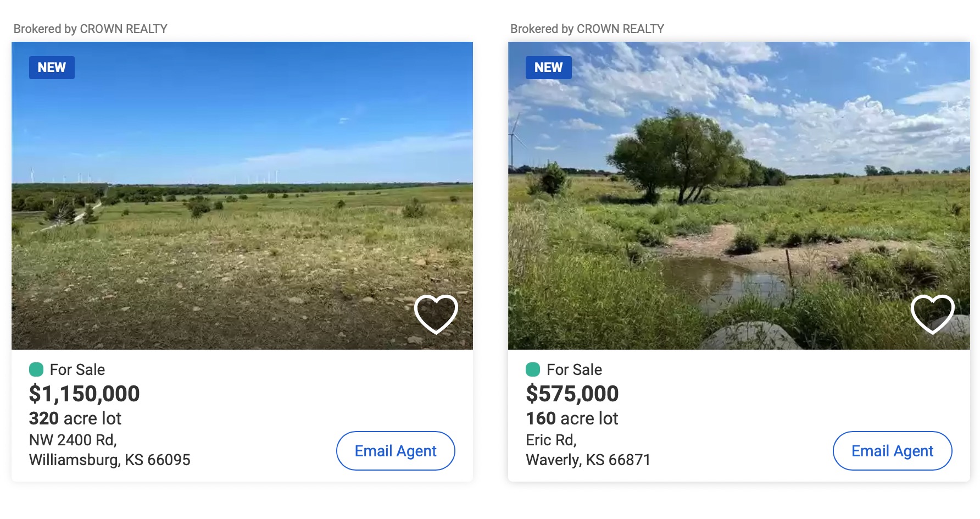Open Eric Rd, Waverly address link
Viewport: 980px width, 519px height.
[588, 450]
